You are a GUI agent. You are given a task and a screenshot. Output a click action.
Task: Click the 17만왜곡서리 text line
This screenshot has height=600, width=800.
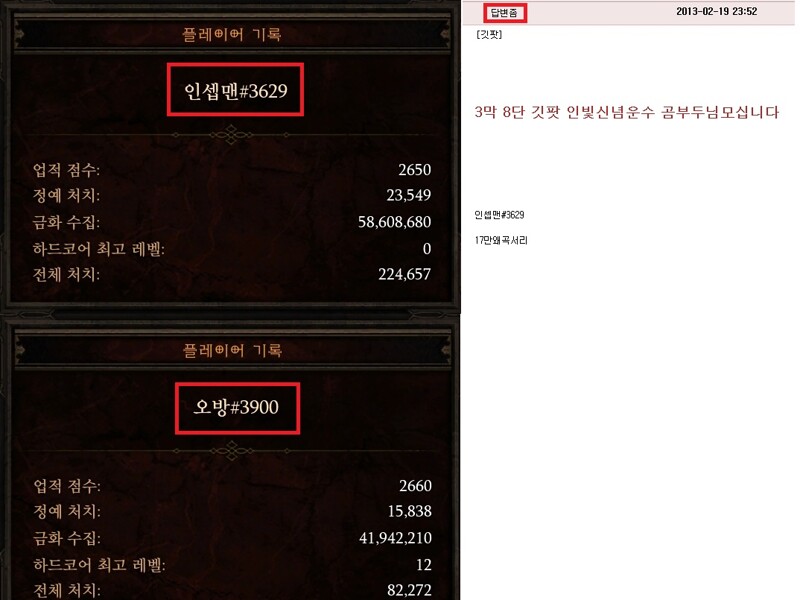pos(501,240)
